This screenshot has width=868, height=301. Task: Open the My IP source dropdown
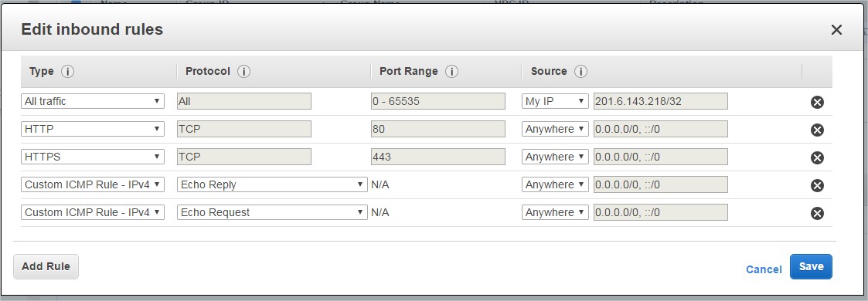[555, 101]
